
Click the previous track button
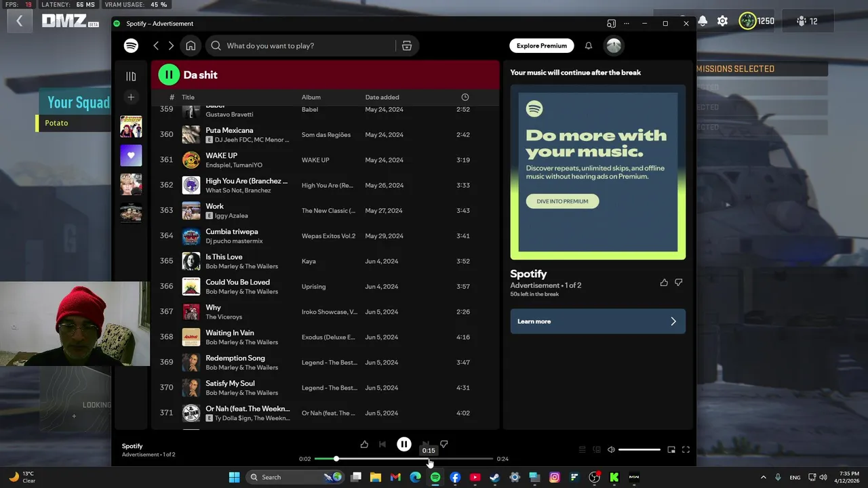pyautogui.click(x=382, y=444)
